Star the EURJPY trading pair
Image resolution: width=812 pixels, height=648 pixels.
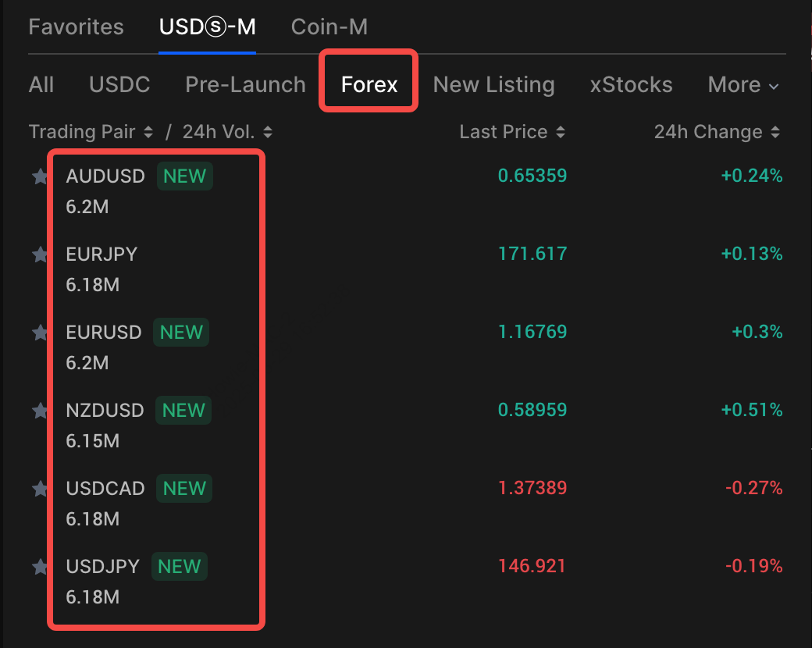pos(40,255)
